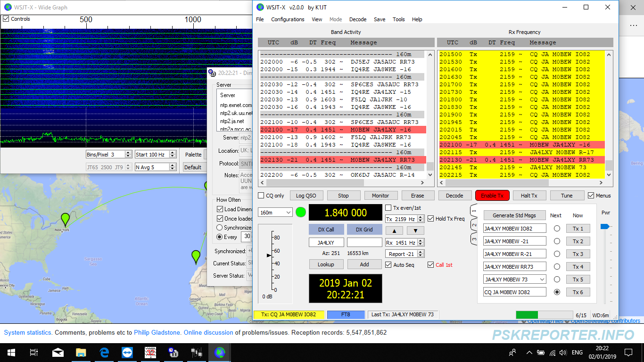This screenshot has height=362, width=644.
Task: Uncheck Hold Tx Freq
Action: click(431, 219)
